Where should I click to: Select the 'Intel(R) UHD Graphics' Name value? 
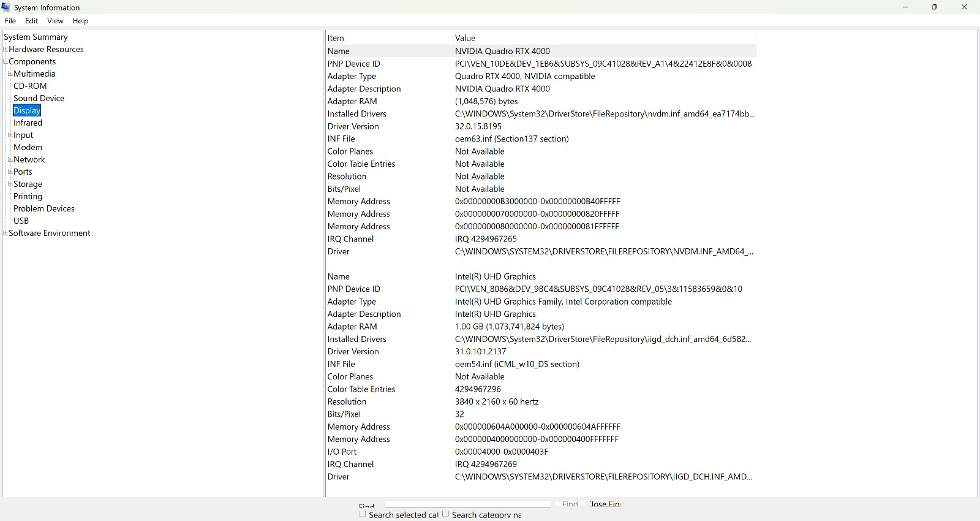(x=496, y=277)
